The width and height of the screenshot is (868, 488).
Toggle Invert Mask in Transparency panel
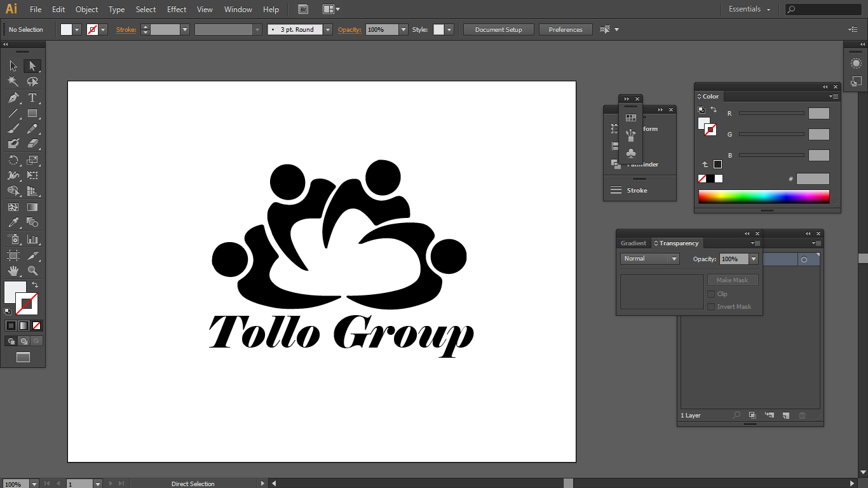[712, 306]
